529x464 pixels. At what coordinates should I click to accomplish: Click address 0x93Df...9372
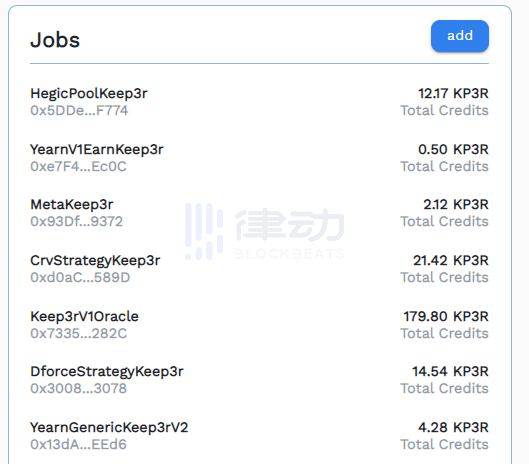click(x=77, y=221)
